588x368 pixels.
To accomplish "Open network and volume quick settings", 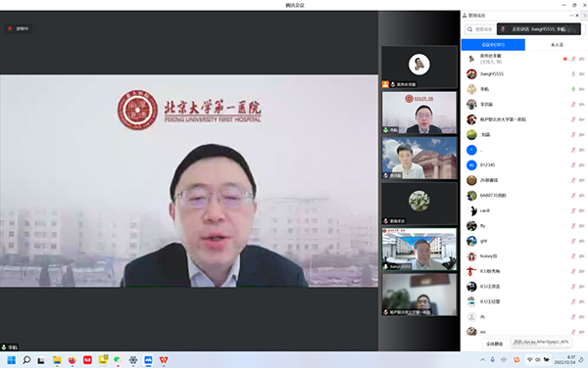I will click(x=538, y=360).
